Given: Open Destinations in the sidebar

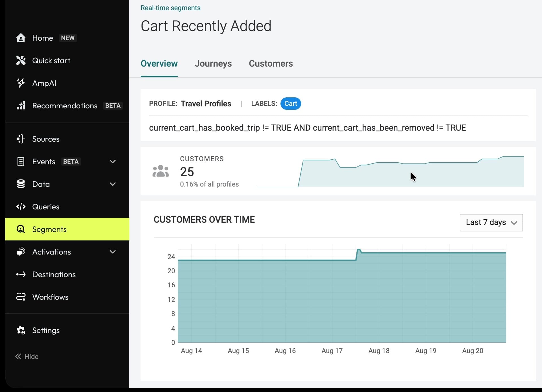Looking at the screenshot, I should 67,274.
